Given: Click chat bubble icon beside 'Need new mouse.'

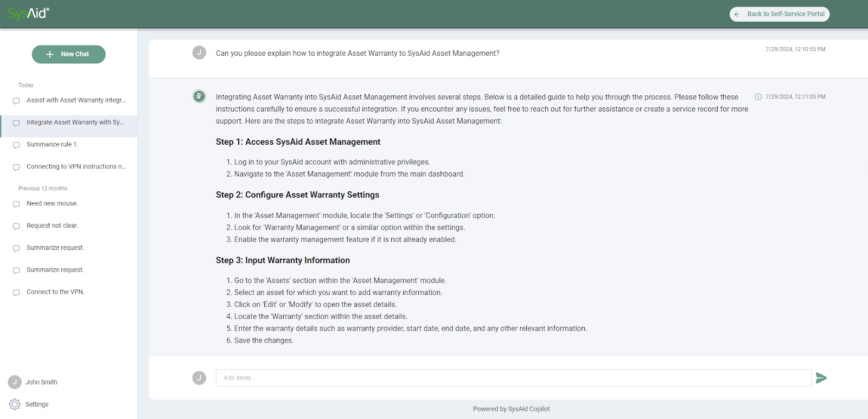Looking at the screenshot, I should [16, 204].
